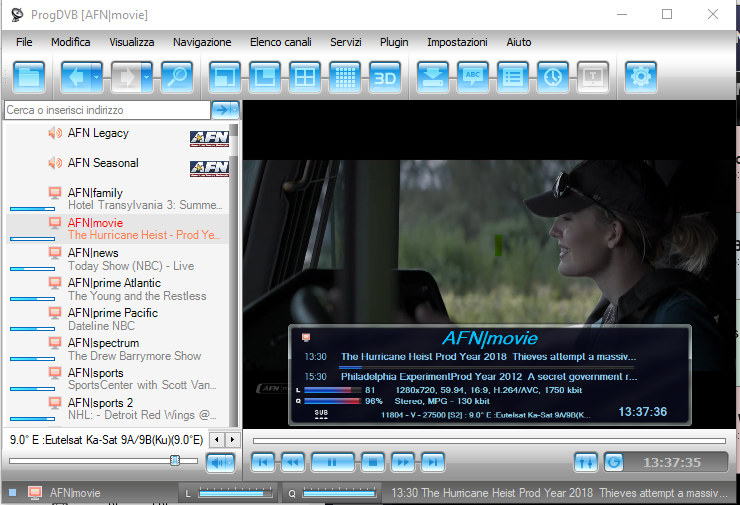Open the folder icon in the toolbar
Image resolution: width=740 pixels, height=505 pixels.
(x=29, y=77)
